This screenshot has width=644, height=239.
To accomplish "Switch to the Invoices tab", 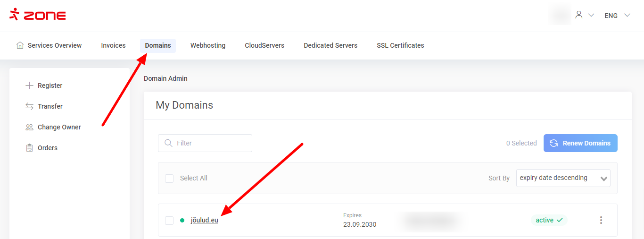I will (113, 45).
